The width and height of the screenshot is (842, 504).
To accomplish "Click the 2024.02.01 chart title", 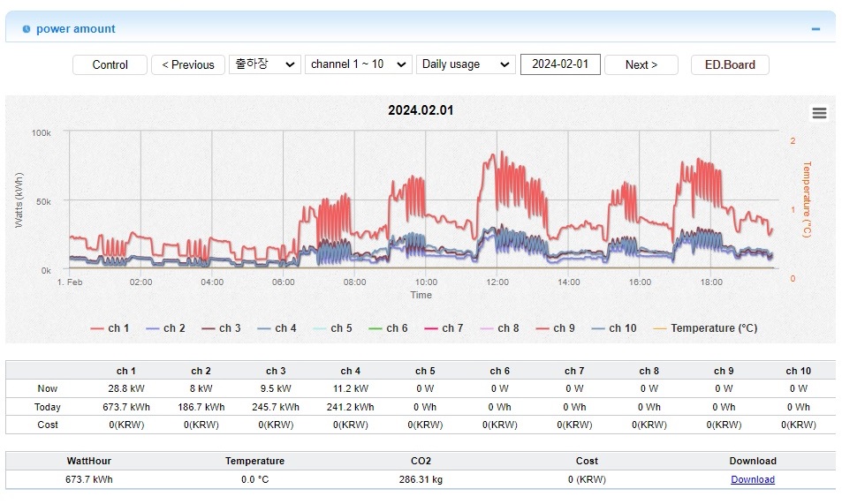I will (421, 110).
